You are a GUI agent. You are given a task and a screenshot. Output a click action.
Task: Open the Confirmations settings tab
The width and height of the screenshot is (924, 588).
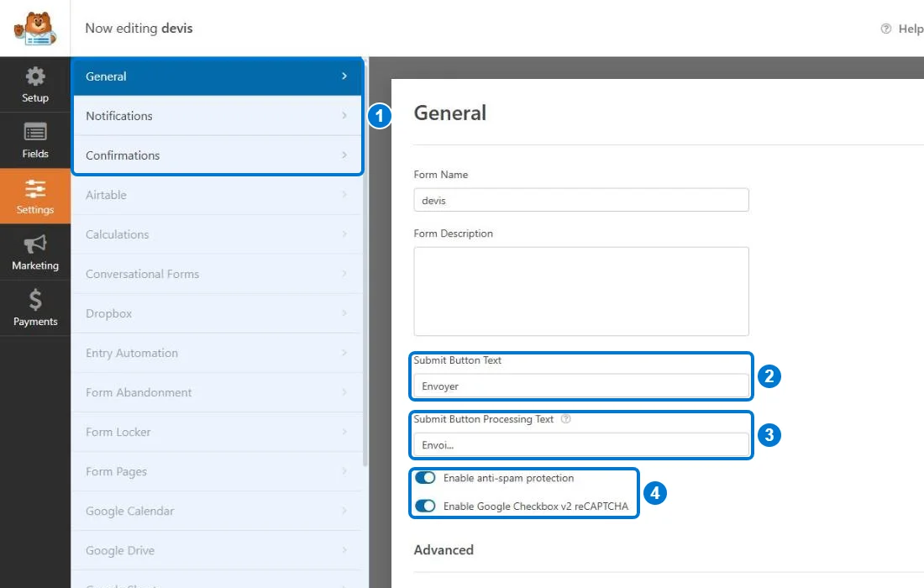coord(217,155)
